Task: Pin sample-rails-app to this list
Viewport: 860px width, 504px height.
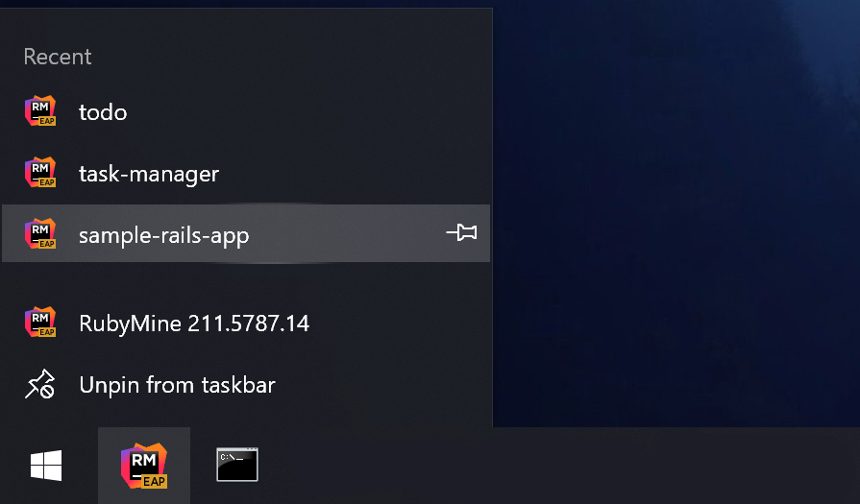Action: click(461, 233)
